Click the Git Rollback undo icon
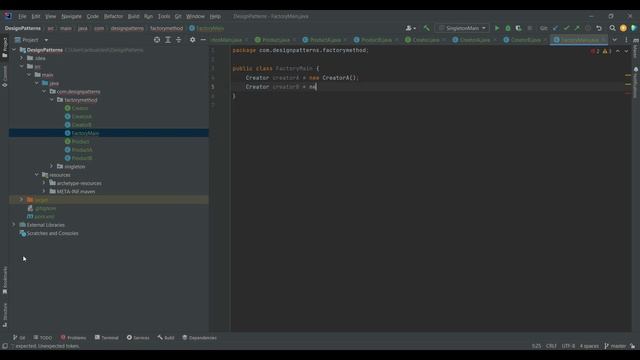 tap(599, 28)
